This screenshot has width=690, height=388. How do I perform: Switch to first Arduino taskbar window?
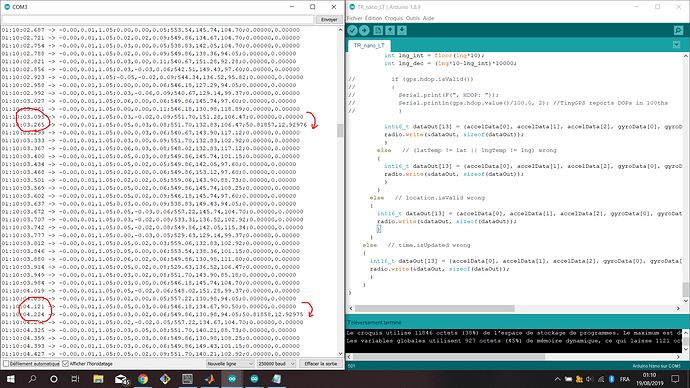pos(232,379)
